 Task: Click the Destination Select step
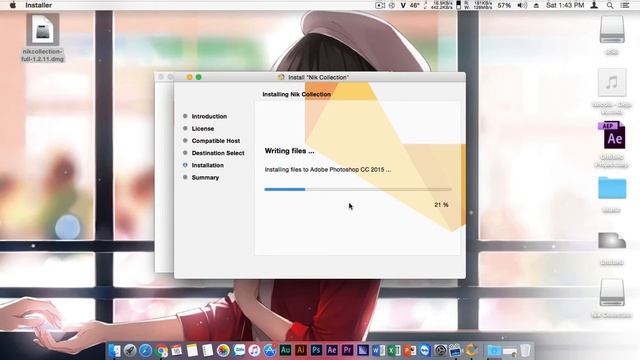218,153
